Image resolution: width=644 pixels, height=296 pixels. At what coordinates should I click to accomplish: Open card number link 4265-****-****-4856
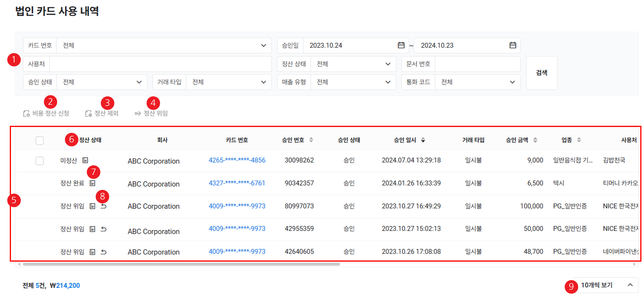tap(237, 160)
